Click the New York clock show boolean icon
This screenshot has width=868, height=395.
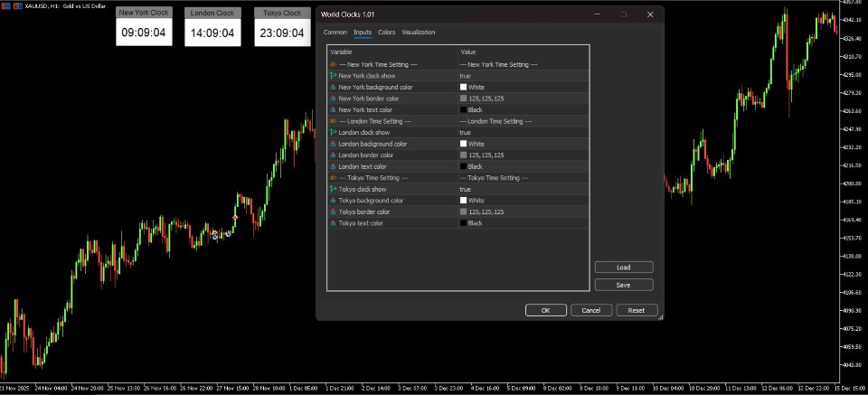[333, 76]
